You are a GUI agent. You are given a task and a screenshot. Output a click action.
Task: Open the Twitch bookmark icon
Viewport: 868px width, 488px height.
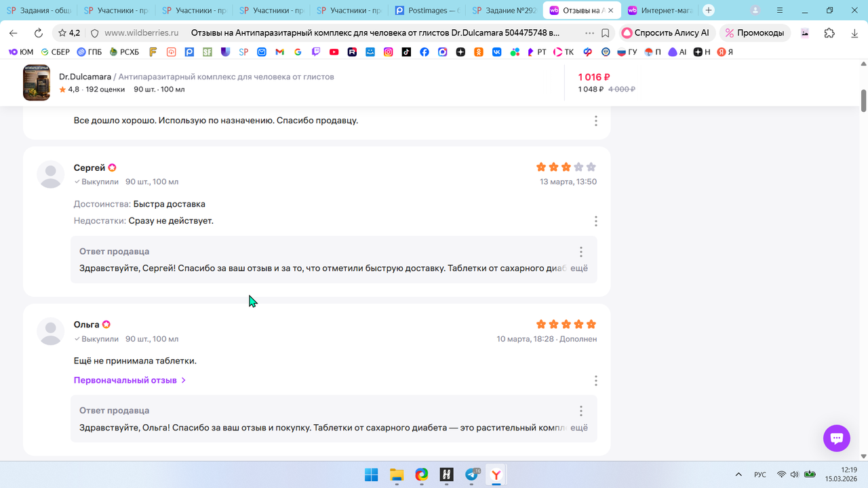click(x=316, y=52)
